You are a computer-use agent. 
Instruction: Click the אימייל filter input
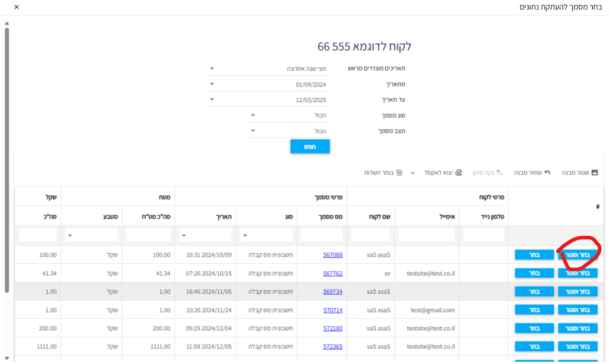click(427, 235)
